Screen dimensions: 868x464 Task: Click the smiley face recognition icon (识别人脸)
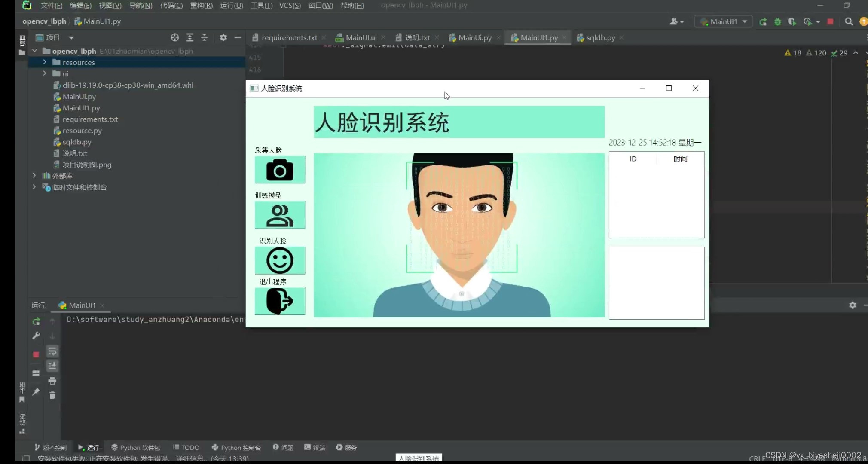coord(279,260)
